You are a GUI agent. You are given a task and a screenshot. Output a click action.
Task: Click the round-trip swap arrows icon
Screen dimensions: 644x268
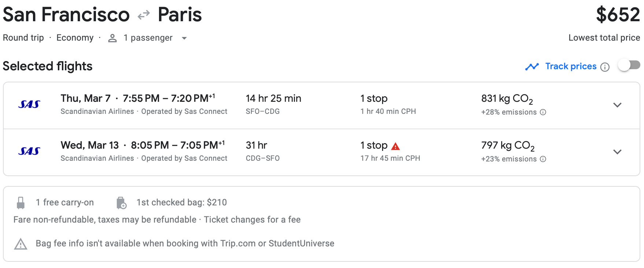coord(144,15)
